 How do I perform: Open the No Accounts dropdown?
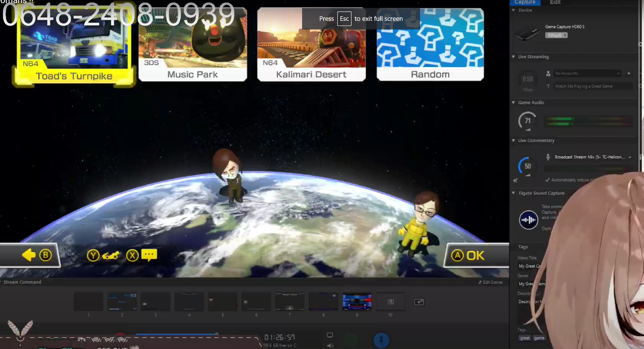point(587,73)
